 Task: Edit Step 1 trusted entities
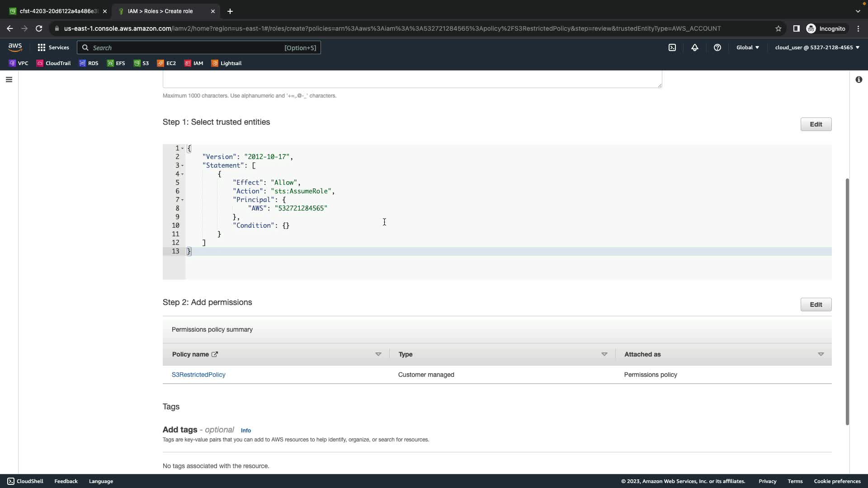click(x=816, y=124)
